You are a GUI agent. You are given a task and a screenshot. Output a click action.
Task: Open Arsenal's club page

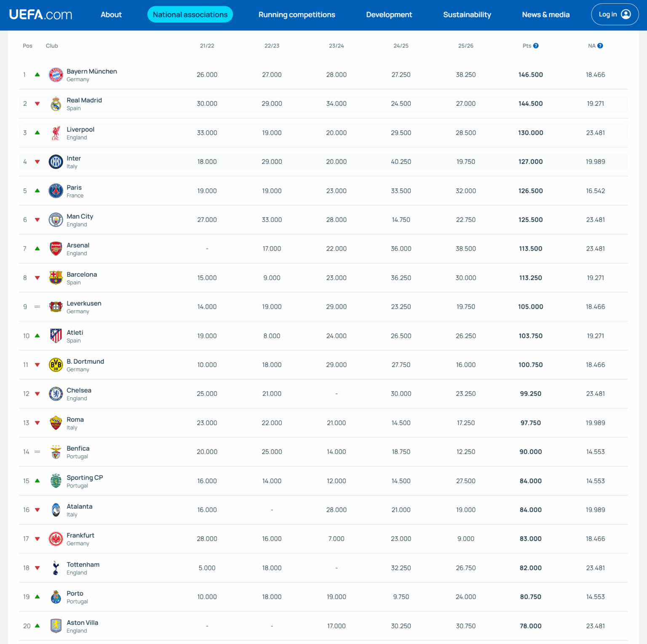(x=78, y=245)
